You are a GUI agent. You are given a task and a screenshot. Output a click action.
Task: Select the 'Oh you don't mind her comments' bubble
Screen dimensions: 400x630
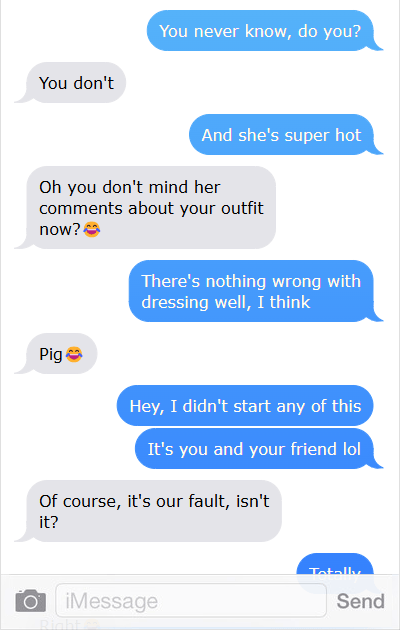click(151, 208)
